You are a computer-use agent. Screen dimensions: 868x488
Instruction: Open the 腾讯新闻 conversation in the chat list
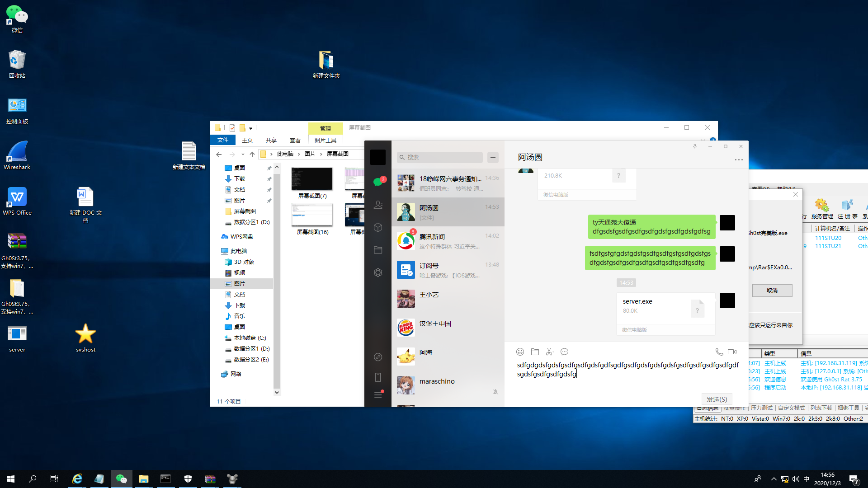[x=448, y=241]
